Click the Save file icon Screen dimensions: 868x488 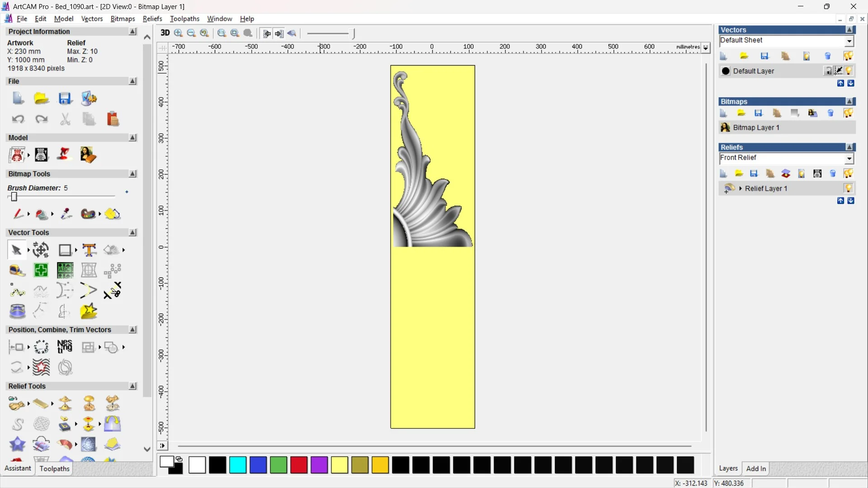pyautogui.click(x=65, y=99)
